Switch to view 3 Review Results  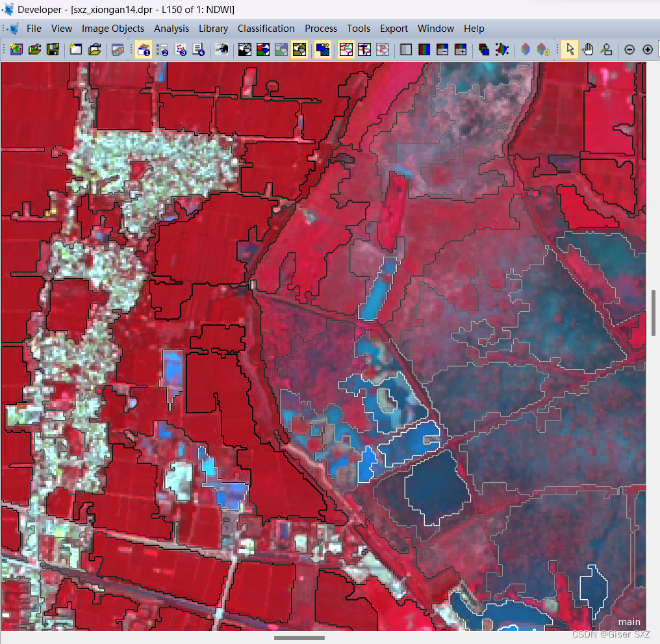[181, 49]
